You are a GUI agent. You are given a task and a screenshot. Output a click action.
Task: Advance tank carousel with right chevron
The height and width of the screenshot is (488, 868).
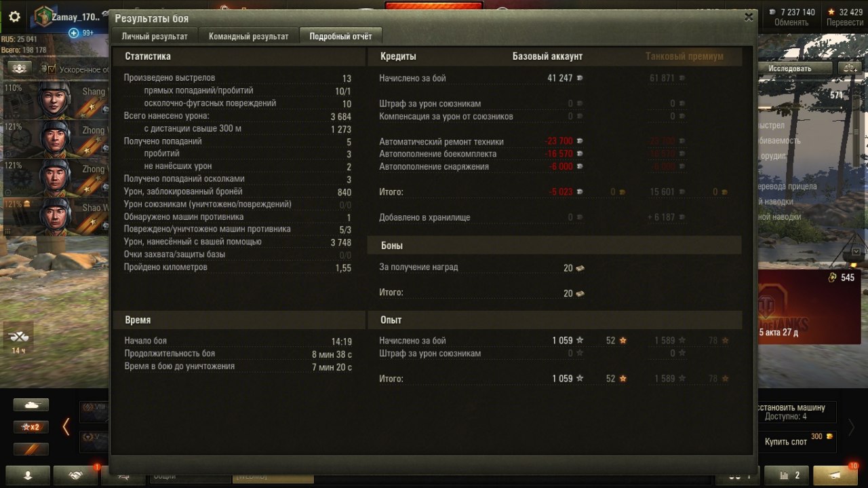[850, 427]
